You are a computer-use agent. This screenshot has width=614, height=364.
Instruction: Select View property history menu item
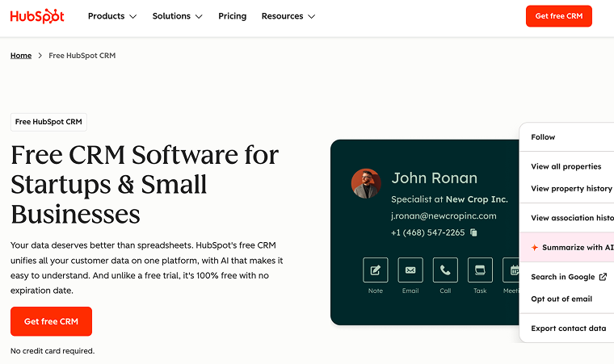pos(571,189)
